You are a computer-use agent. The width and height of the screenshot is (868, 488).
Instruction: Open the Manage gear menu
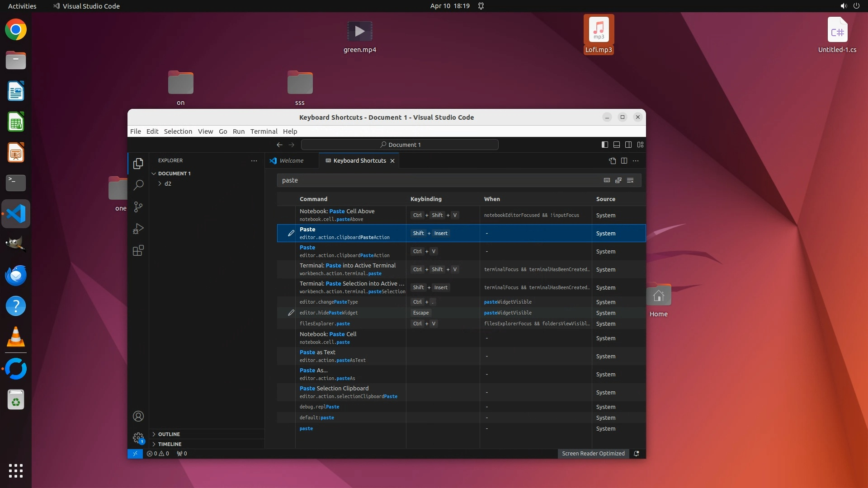[138, 437]
